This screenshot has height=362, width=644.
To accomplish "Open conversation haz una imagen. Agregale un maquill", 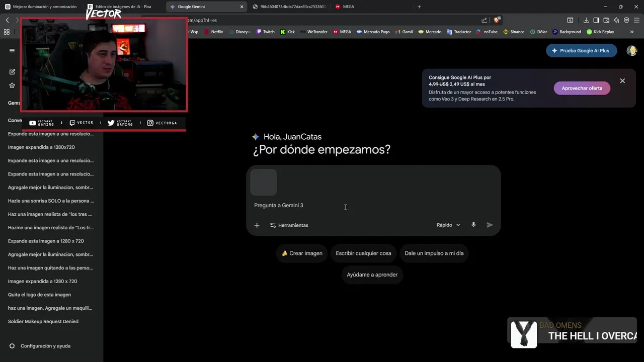I will 50,308.
